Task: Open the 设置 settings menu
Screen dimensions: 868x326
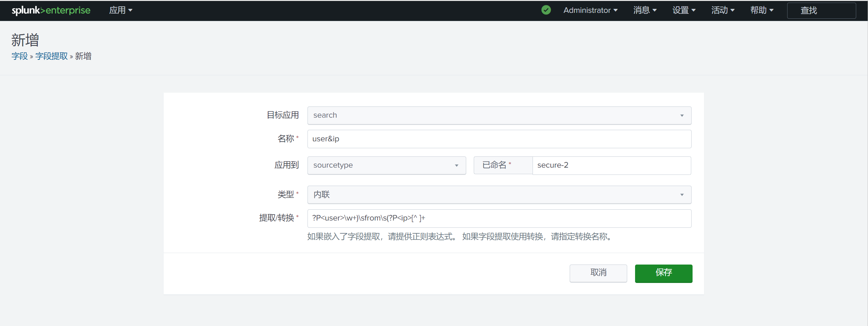Action: pos(684,10)
